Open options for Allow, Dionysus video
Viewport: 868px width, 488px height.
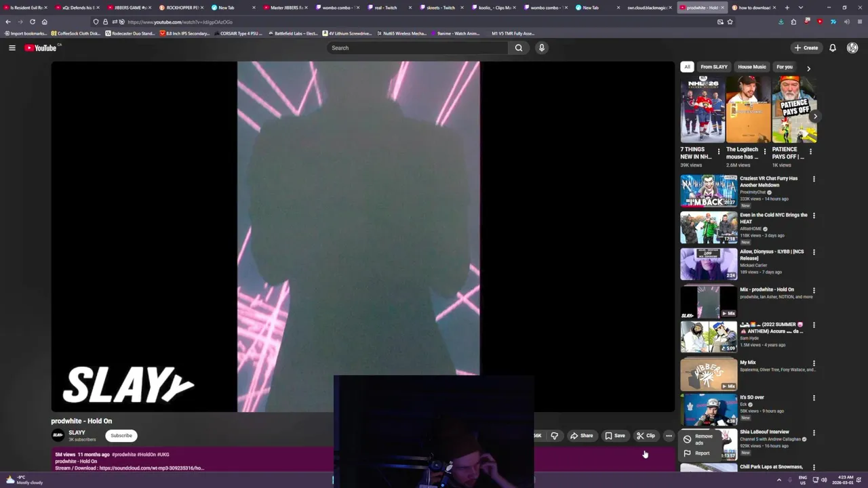[814, 253]
